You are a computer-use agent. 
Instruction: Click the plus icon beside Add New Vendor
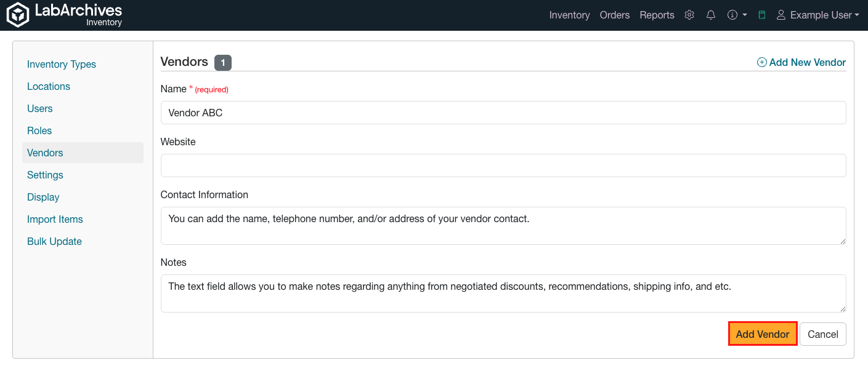[x=761, y=62]
